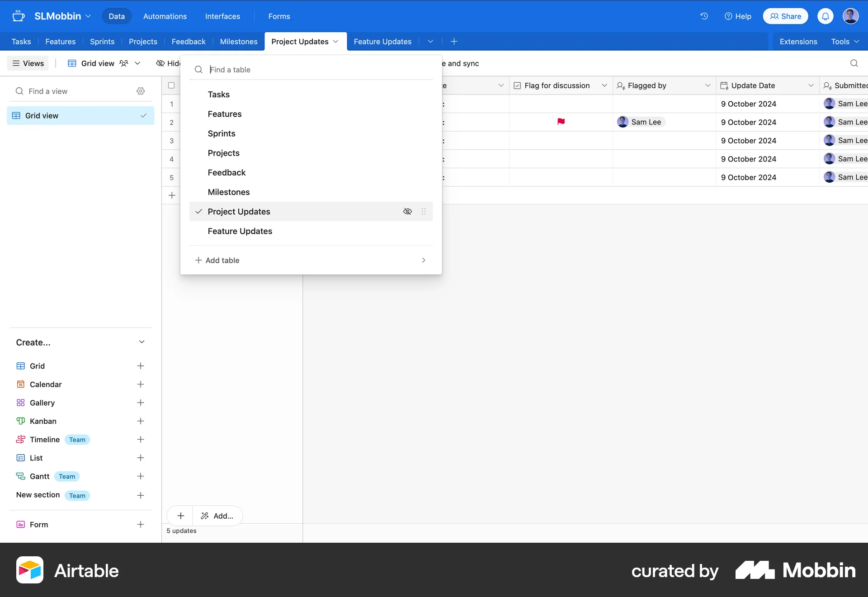Open the Feedback table tab
The width and height of the screenshot is (868, 597).
(x=189, y=41)
